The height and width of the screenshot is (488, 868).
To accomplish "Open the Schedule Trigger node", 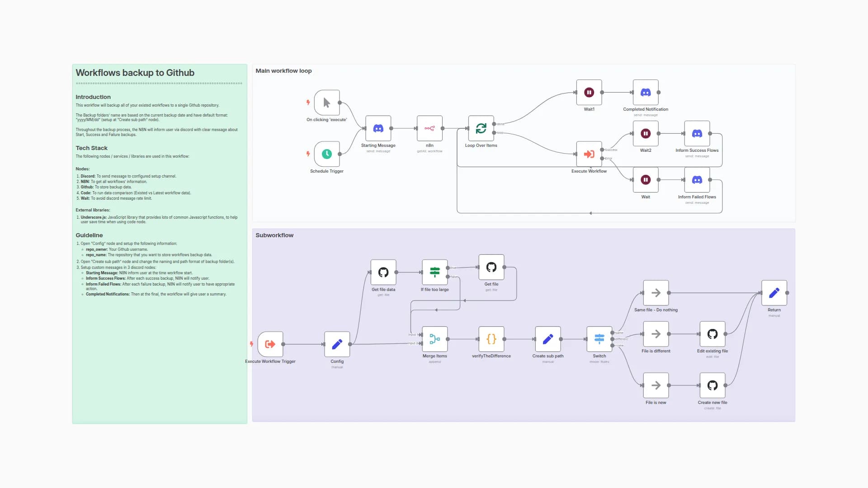I will (x=326, y=155).
